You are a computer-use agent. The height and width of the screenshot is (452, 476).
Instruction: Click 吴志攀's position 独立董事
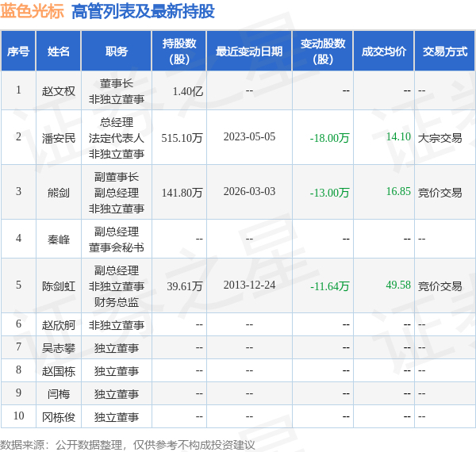pos(117,348)
